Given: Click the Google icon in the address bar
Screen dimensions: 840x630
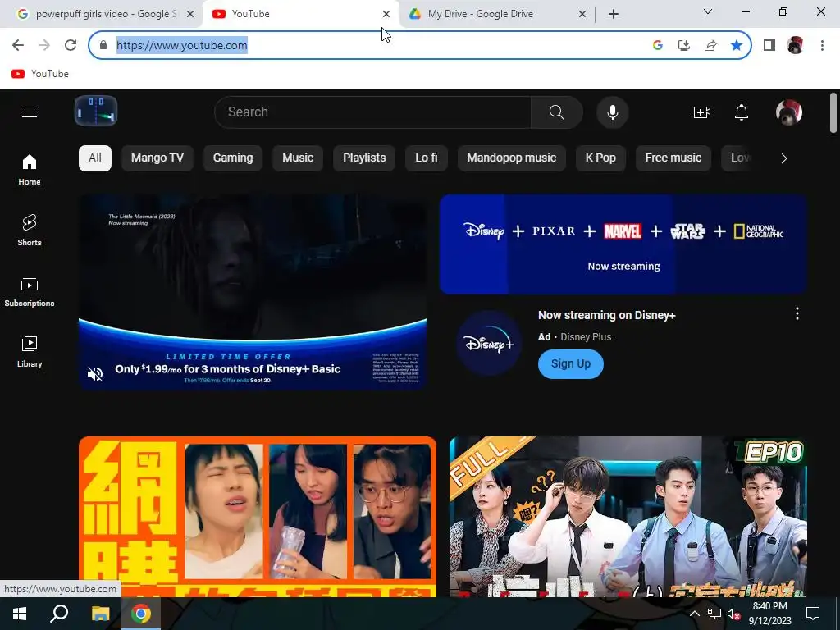Looking at the screenshot, I should click(658, 45).
